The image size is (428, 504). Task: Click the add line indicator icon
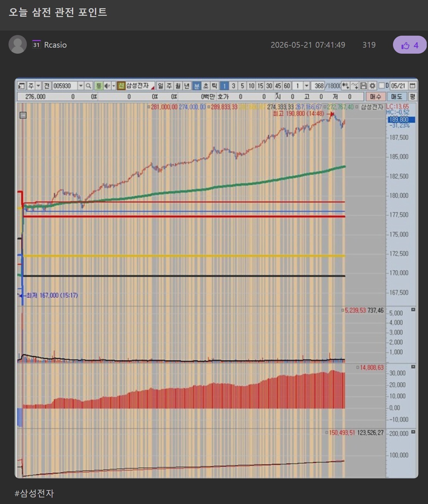click(x=355, y=86)
